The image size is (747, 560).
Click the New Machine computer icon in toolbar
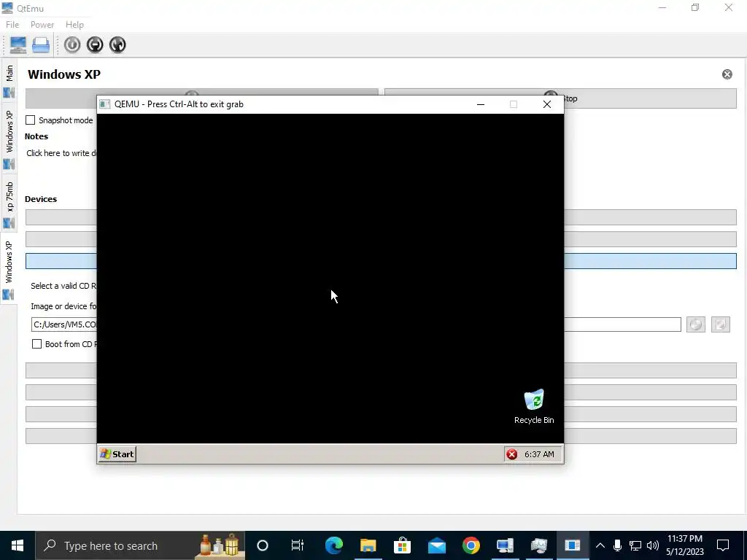point(18,44)
